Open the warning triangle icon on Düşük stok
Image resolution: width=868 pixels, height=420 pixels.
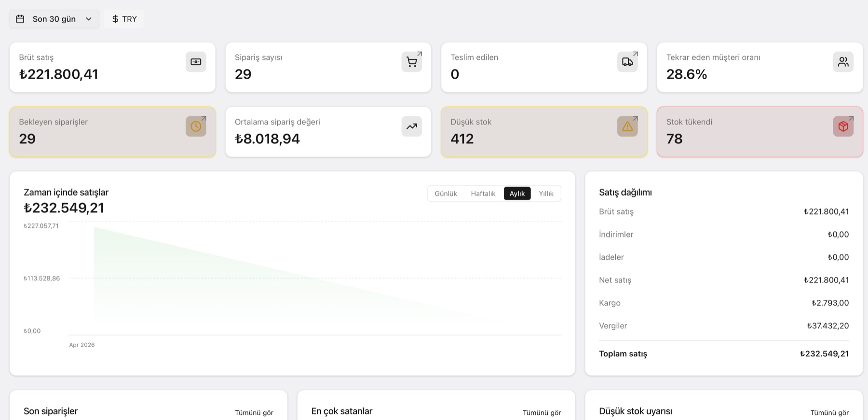(x=627, y=126)
